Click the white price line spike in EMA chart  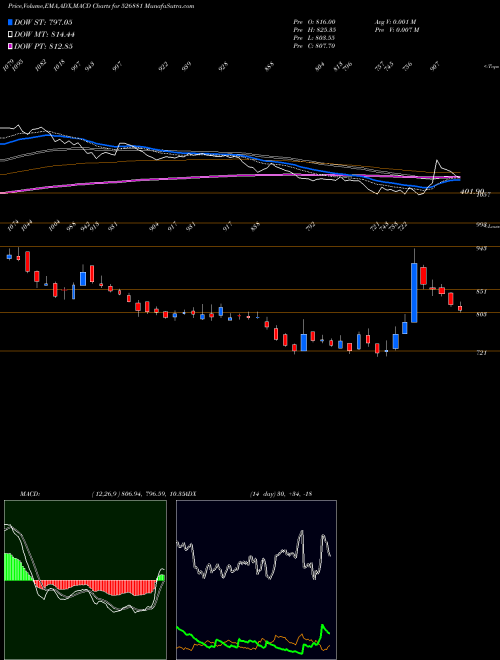pyautogui.click(x=437, y=160)
